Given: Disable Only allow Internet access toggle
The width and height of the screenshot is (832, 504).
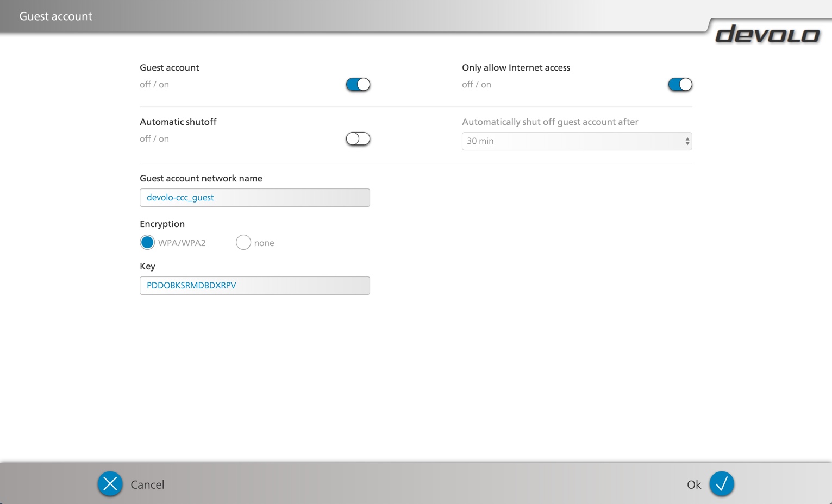Looking at the screenshot, I should tap(680, 85).
